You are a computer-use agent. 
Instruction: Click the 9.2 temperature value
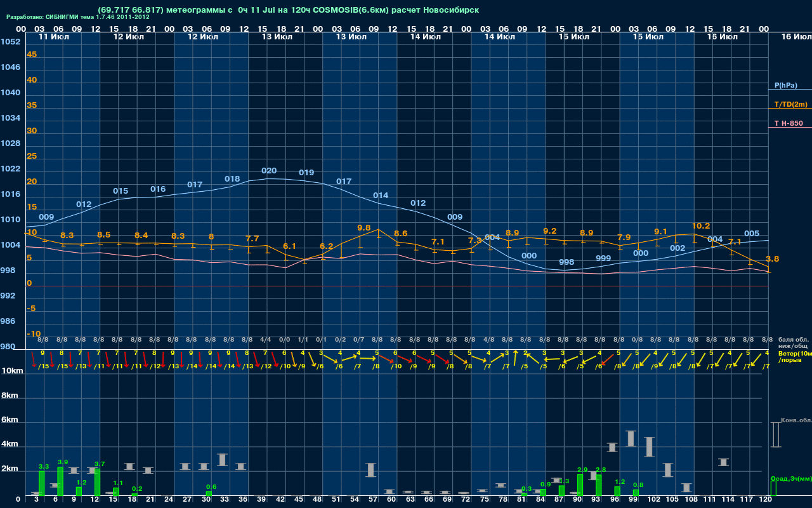550,231
